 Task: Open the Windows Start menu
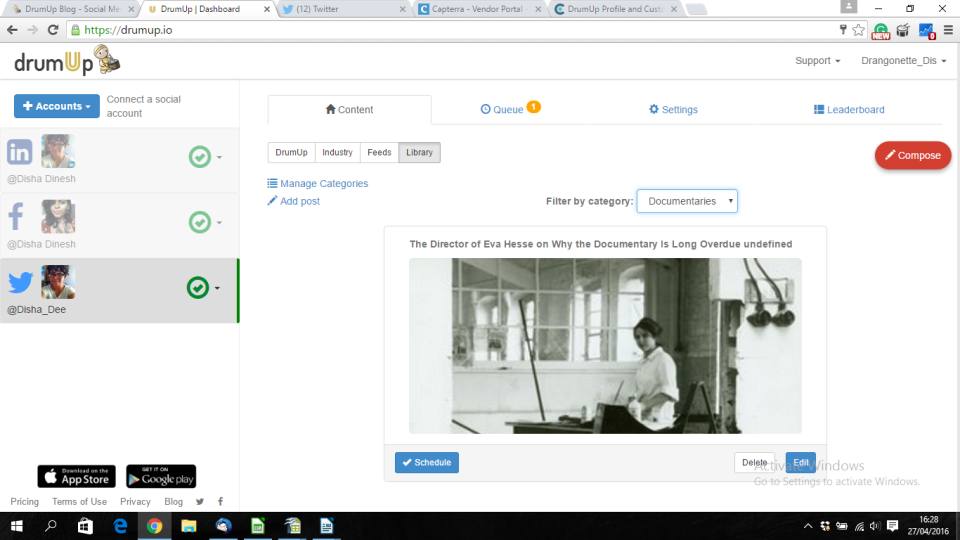(17, 526)
